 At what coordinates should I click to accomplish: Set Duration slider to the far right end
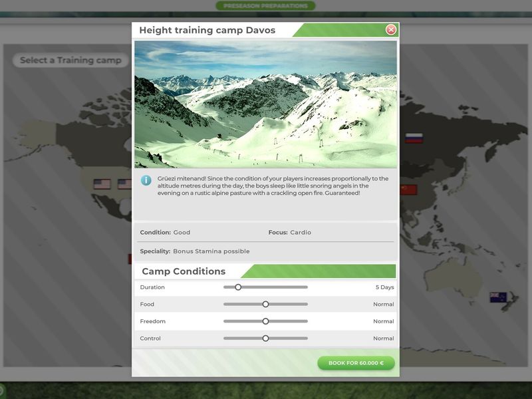coord(307,287)
